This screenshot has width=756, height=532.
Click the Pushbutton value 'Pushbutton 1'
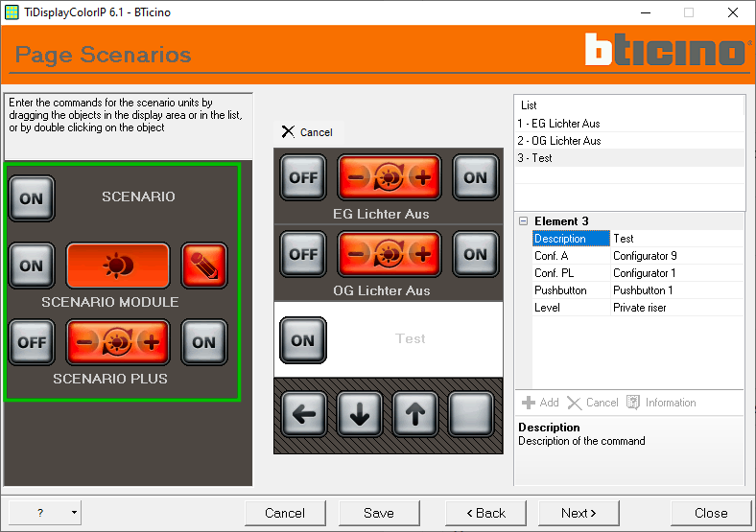[677, 290]
